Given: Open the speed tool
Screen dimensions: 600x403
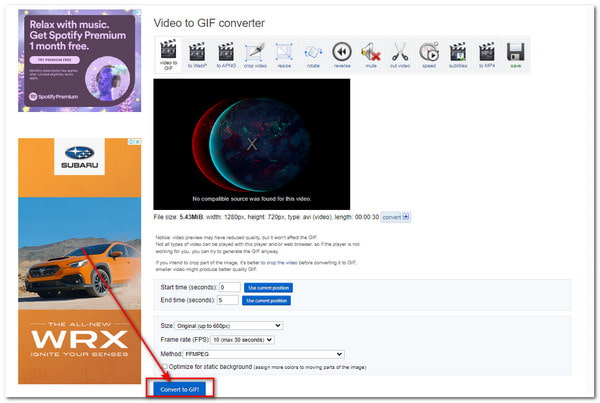Looking at the screenshot, I should point(429,55).
